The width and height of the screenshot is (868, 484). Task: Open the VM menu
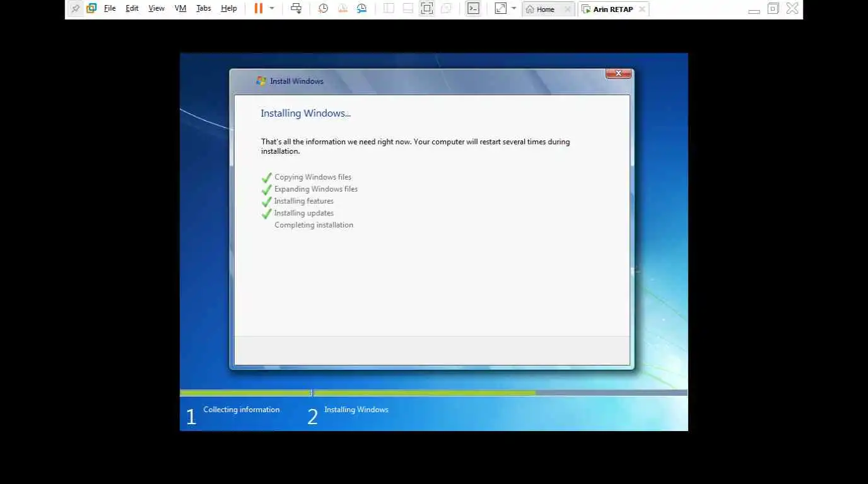click(180, 9)
